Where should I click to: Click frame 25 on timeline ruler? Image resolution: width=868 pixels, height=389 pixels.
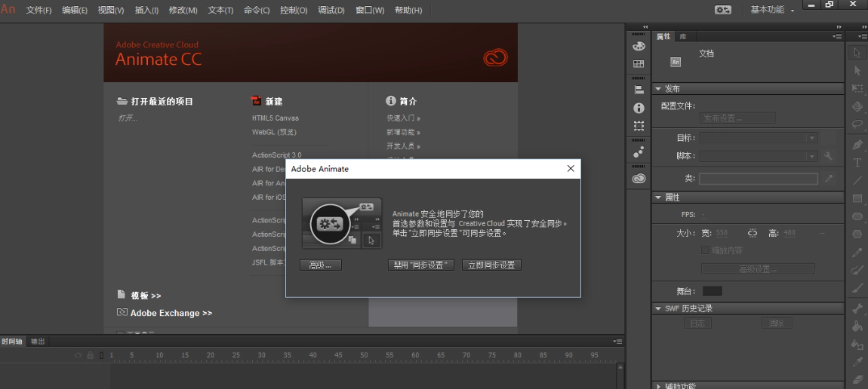point(235,355)
